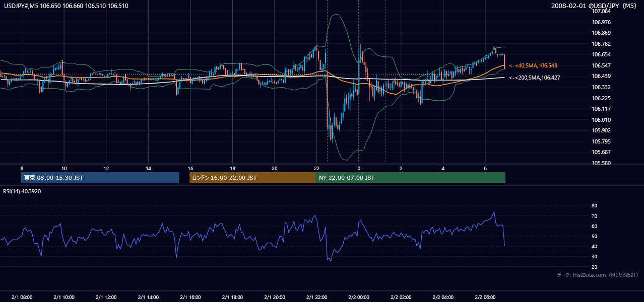Click price level 107.084 on the axis

coord(601,11)
